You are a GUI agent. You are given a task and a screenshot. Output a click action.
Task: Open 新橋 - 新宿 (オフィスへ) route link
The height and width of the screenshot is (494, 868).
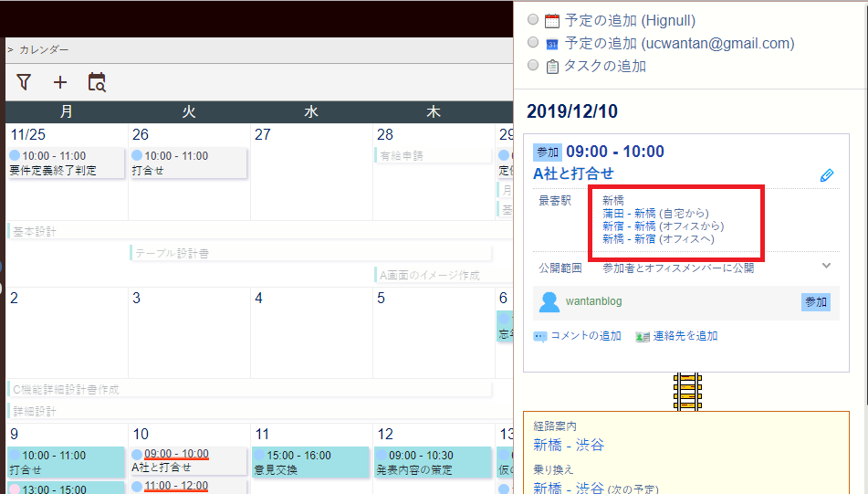click(658, 239)
